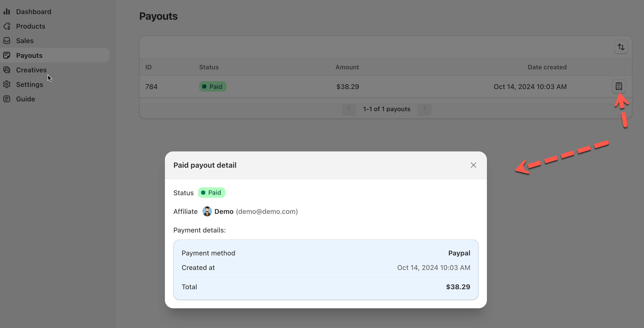The height and width of the screenshot is (328, 644).
Task: Click the Sales inbox icon
Action: point(7,41)
